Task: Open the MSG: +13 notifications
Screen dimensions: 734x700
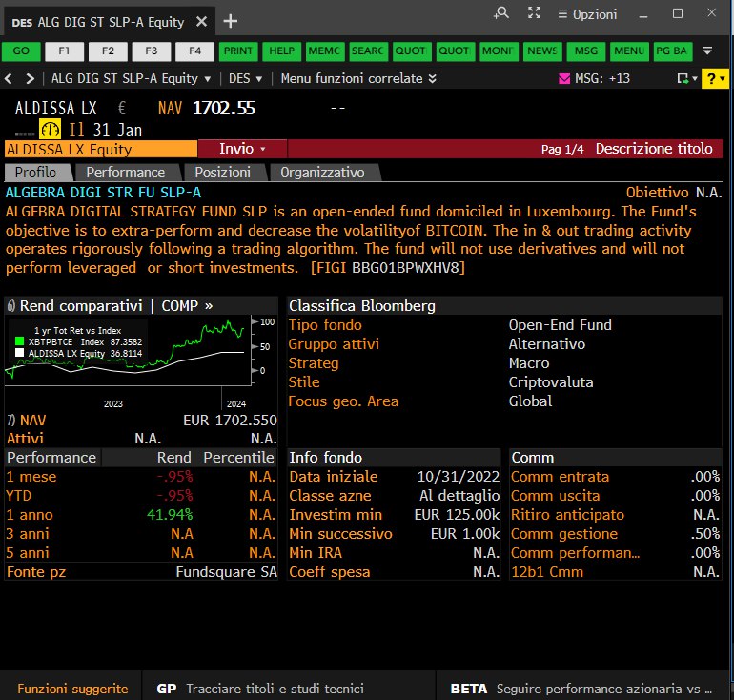Action: 602,78
